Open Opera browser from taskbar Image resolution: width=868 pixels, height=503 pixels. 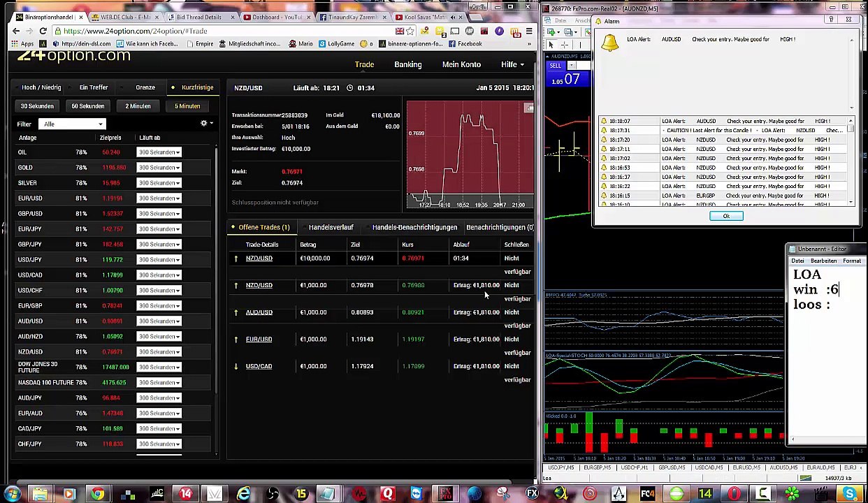735,495
